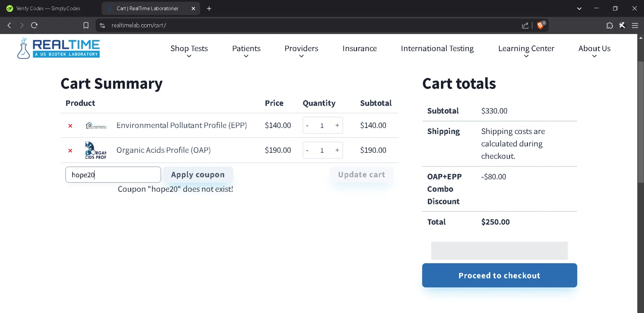Click OAP quantity field showing 1

coord(322,150)
